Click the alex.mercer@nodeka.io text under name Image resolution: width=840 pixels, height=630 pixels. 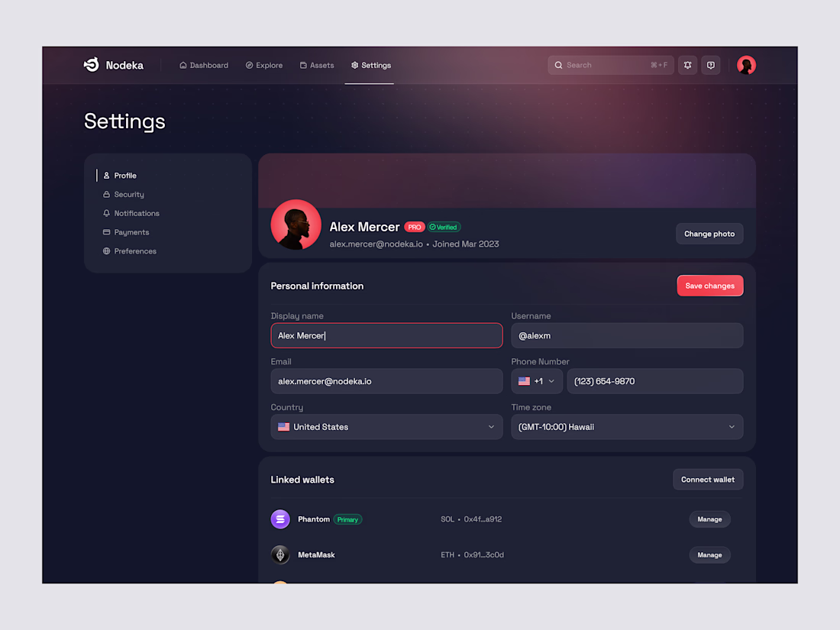(x=376, y=244)
